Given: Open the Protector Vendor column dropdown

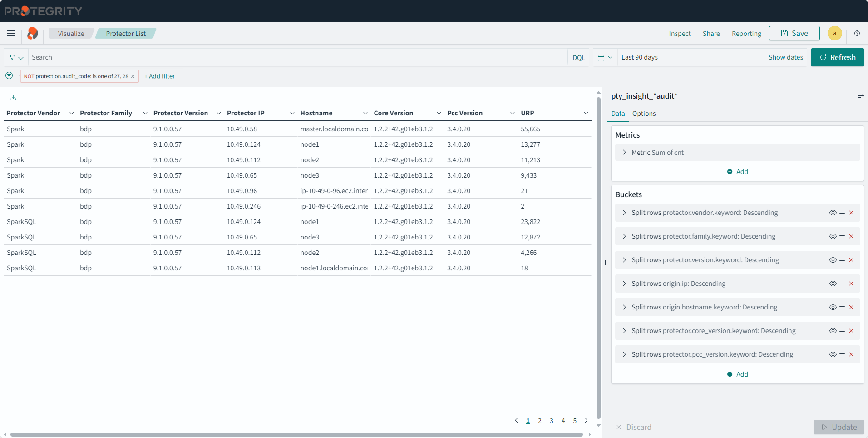Looking at the screenshot, I should click(x=71, y=113).
